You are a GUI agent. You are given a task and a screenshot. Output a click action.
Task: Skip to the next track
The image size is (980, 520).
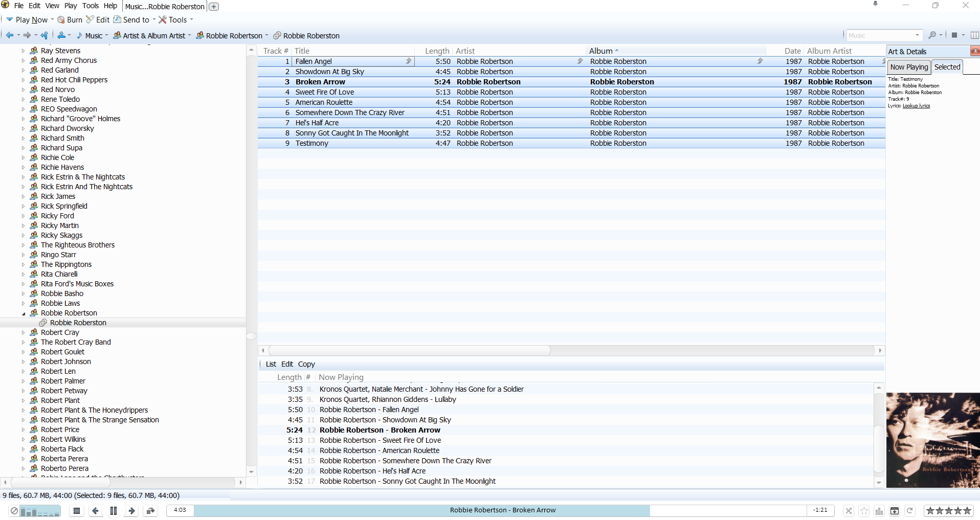pyautogui.click(x=131, y=511)
